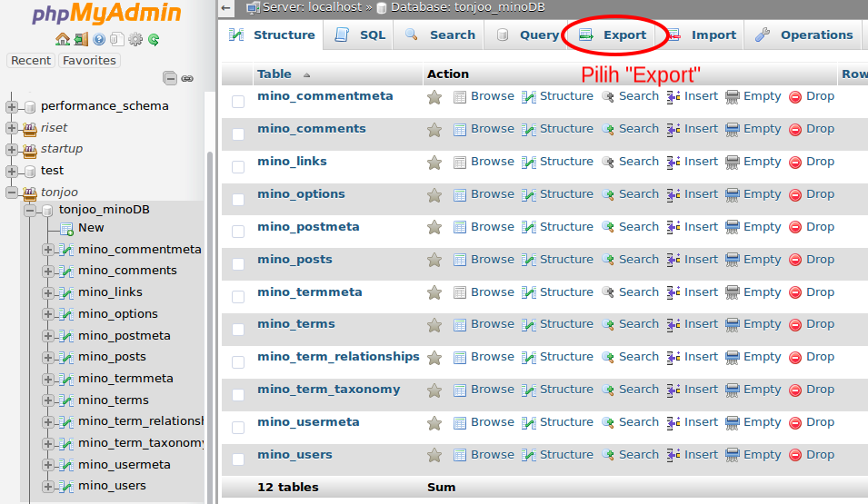Image resolution: width=868 pixels, height=504 pixels.
Task: Click the Home icon under phpMyAdmin logo
Action: point(63,39)
